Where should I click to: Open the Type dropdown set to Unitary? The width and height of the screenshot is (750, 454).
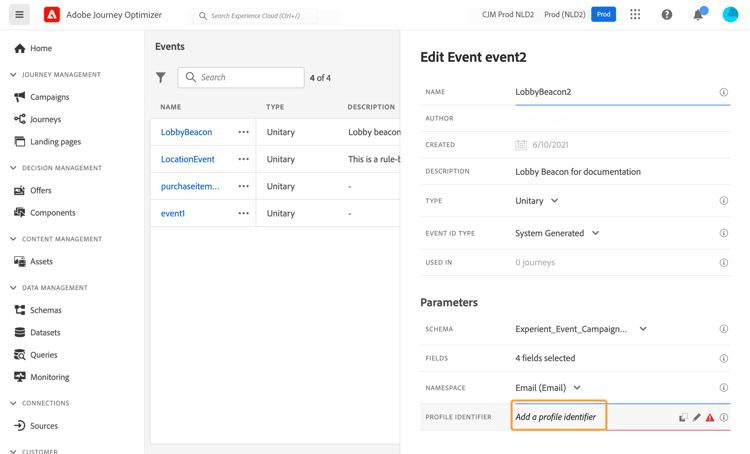point(536,201)
